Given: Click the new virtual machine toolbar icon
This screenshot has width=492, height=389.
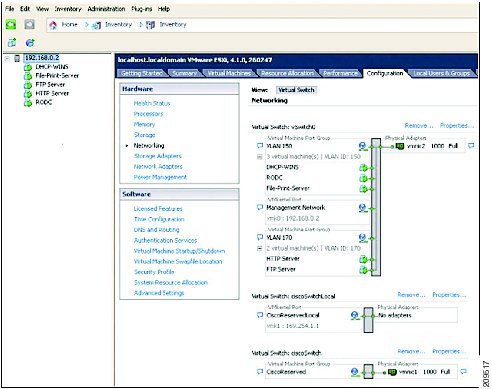Looking at the screenshot, I should click(x=12, y=42).
